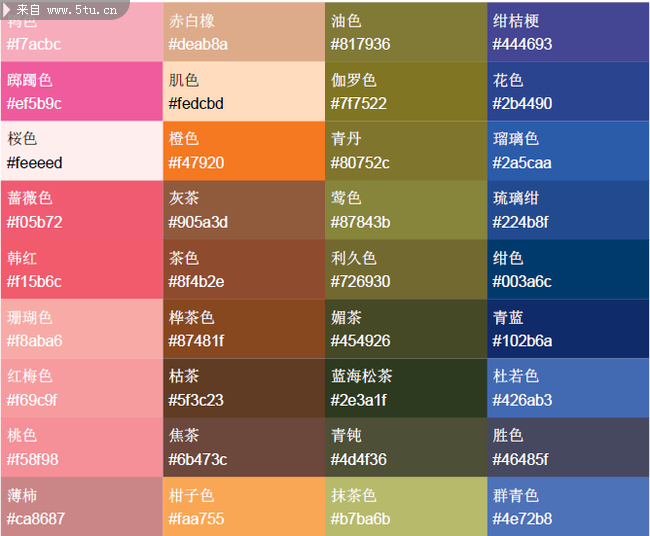Screen dimensions: 650x536
Task: Pick the 琉璃色 #2a5caa blue swatch
Action: pyautogui.click(x=568, y=151)
